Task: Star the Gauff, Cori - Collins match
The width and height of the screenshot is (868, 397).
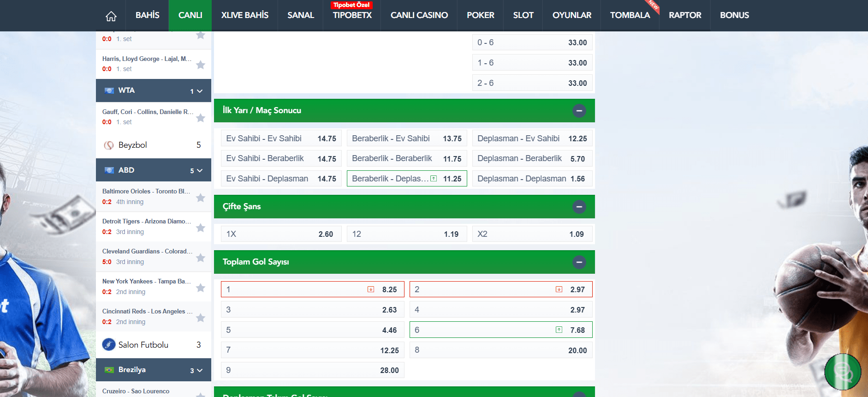Action: [201, 118]
